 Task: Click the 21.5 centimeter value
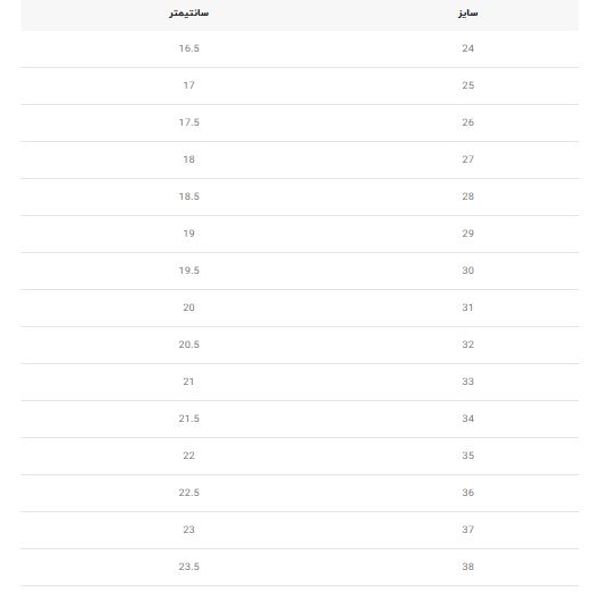(x=189, y=419)
